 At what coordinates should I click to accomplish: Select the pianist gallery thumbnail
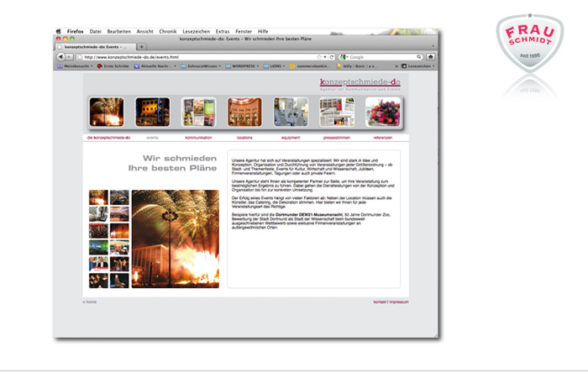(119, 281)
